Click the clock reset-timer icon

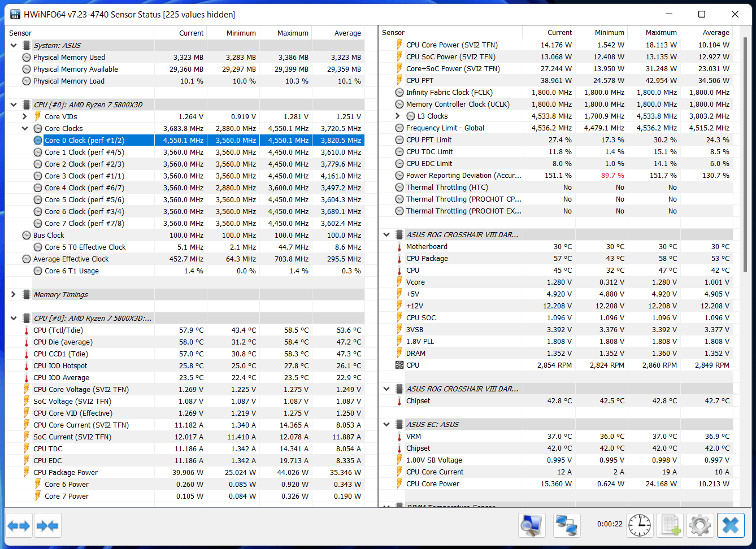click(640, 525)
